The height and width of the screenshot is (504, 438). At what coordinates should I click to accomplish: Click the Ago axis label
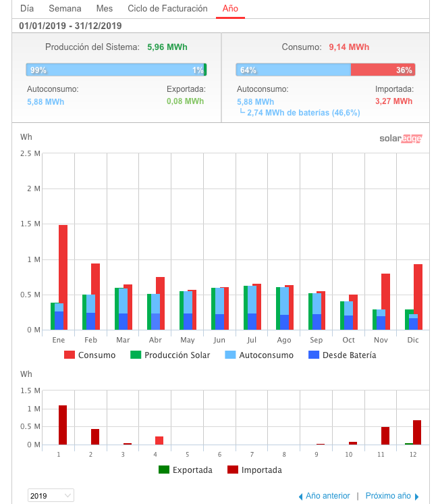284,340
